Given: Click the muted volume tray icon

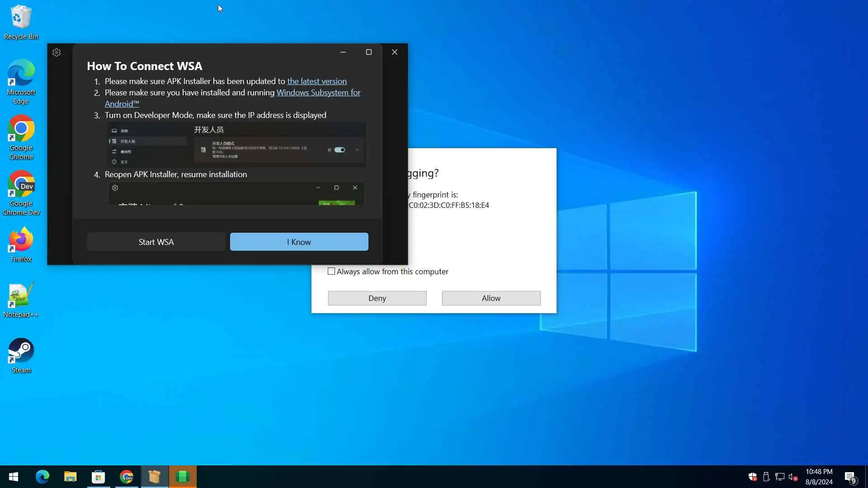Looking at the screenshot, I should (x=793, y=477).
